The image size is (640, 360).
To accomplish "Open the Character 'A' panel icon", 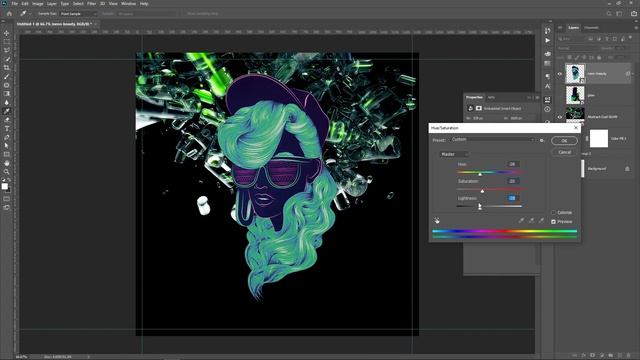I will (547, 86).
